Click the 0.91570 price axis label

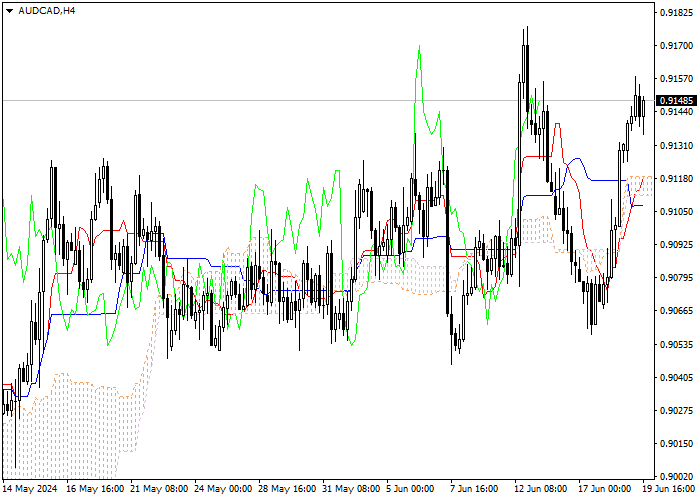pyautogui.click(x=676, y=79)
